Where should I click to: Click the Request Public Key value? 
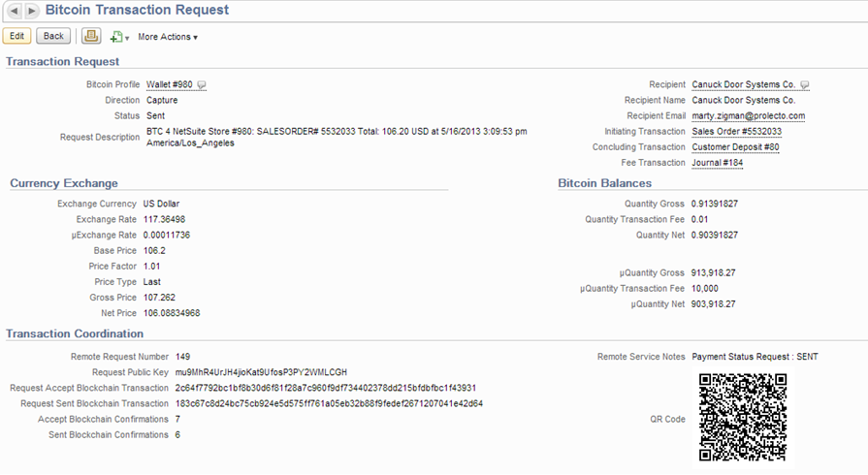[x=261, y=372]
